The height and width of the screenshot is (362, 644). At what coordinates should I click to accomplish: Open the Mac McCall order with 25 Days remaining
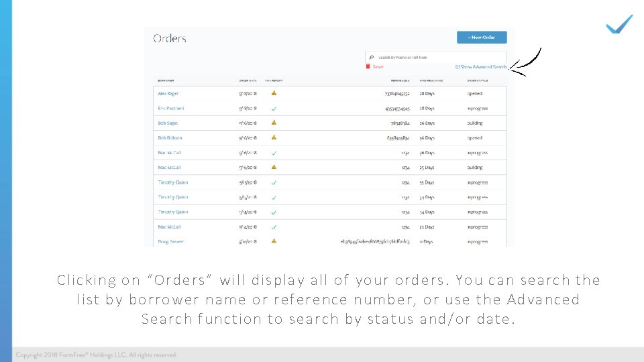(x=169, y=168)
